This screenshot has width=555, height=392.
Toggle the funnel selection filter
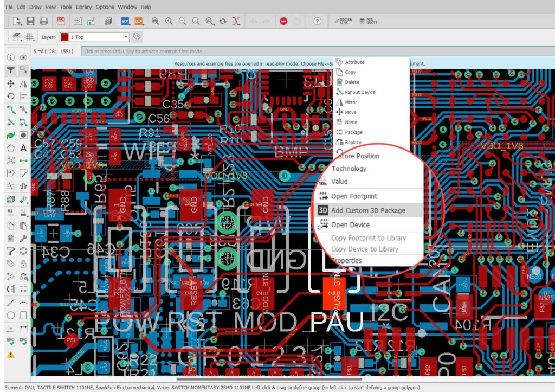[10, 70]
